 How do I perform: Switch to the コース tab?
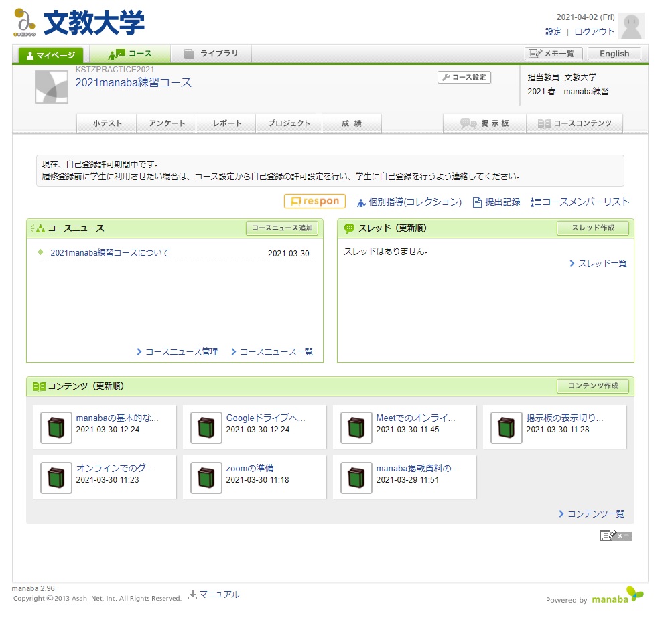click(x=129, y=54)
